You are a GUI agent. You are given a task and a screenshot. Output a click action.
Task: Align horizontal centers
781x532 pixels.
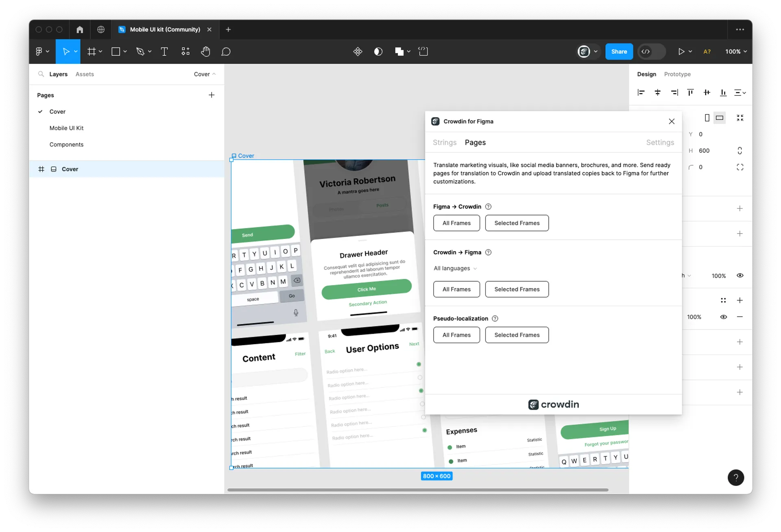658,93
